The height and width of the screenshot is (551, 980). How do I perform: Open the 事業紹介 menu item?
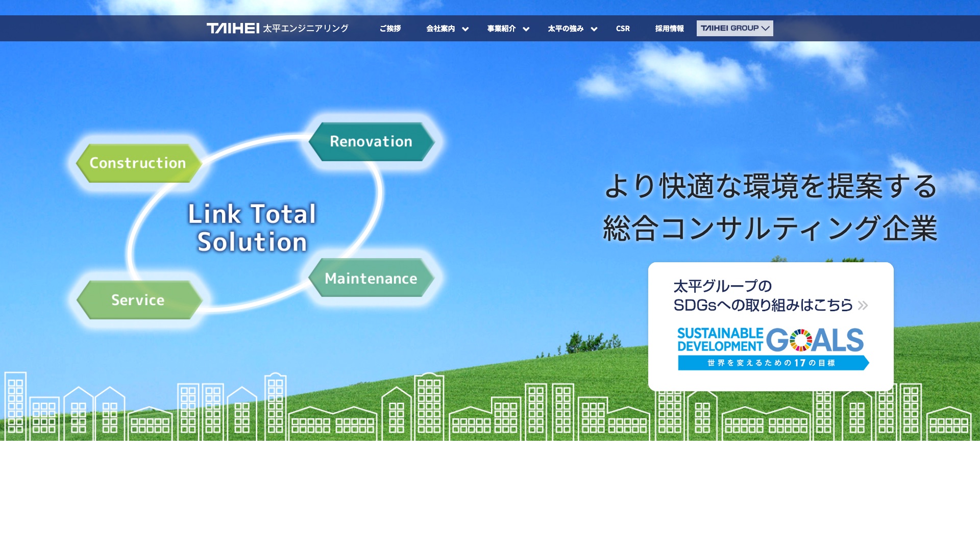point(501,29)
